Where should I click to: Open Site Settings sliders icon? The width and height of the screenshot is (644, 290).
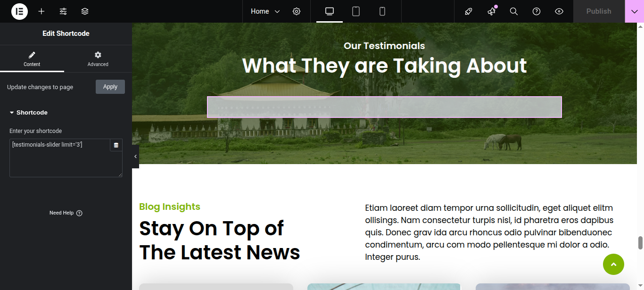coord(63,11)
